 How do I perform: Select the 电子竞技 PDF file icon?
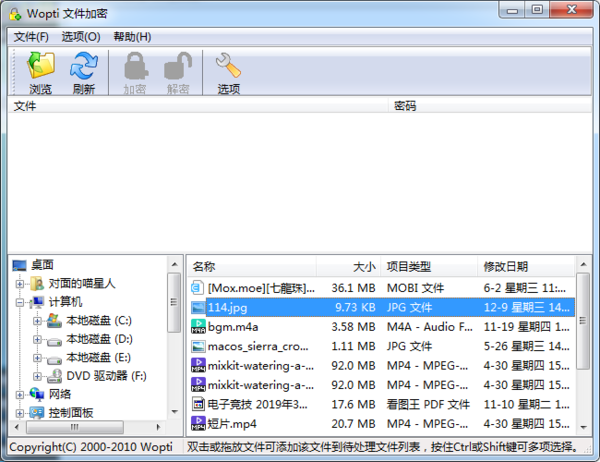198,404
